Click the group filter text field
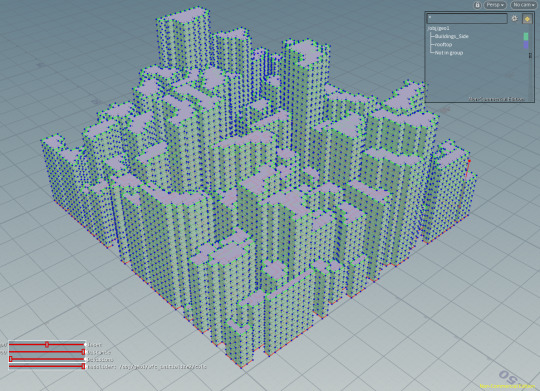 (467, 18)
